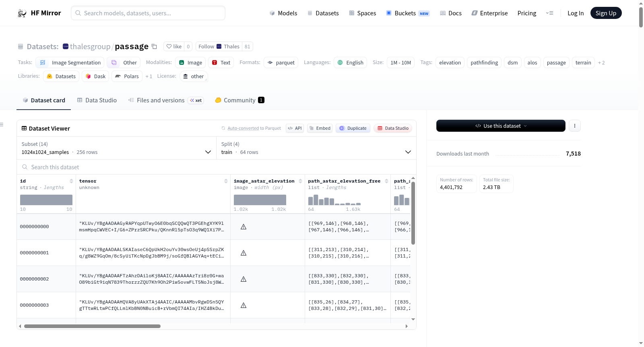Screen dimensions: 644x347
Task: Go to Models in the top navigation
Action: point(283,13)
